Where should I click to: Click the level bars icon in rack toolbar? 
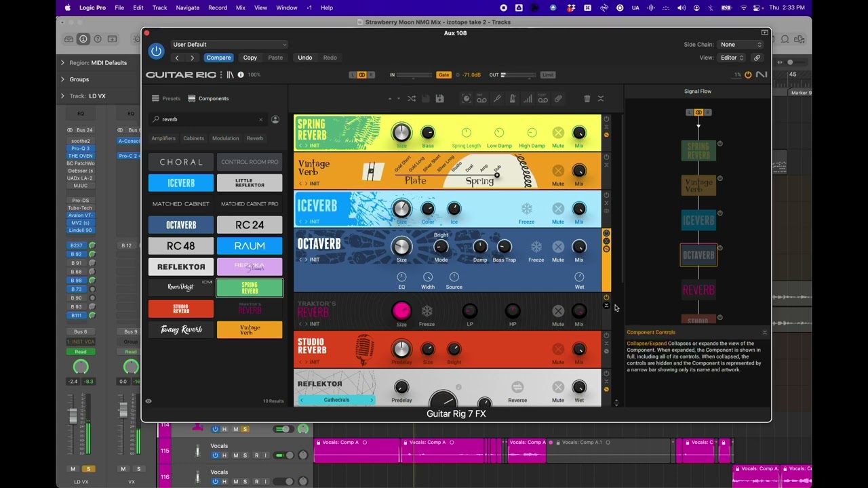(528, 99)
